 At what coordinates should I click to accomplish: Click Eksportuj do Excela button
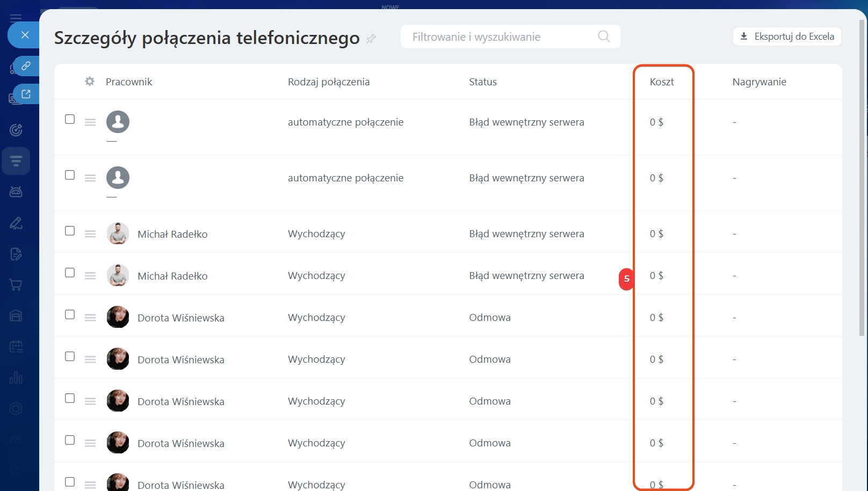pyautogui.click(x=787, y=36)
